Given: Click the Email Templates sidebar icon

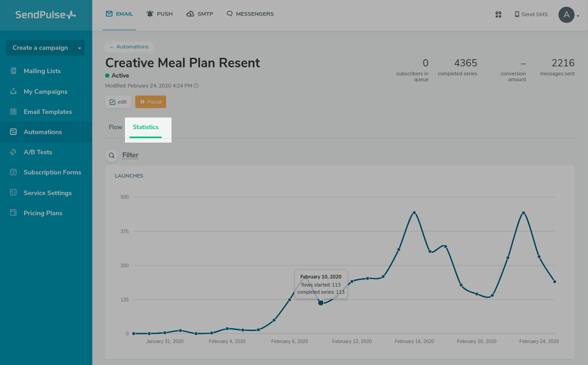Looking at the screenshot, I should pos(13,112).
